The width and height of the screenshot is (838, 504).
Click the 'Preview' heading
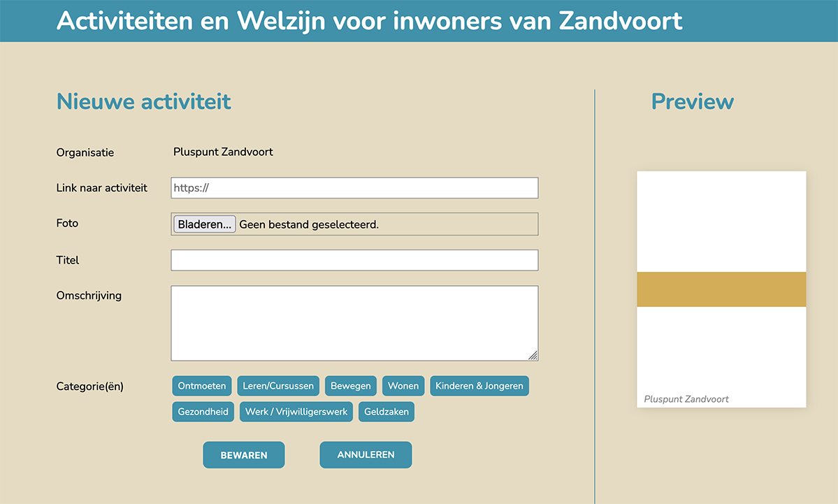[693, 101]
